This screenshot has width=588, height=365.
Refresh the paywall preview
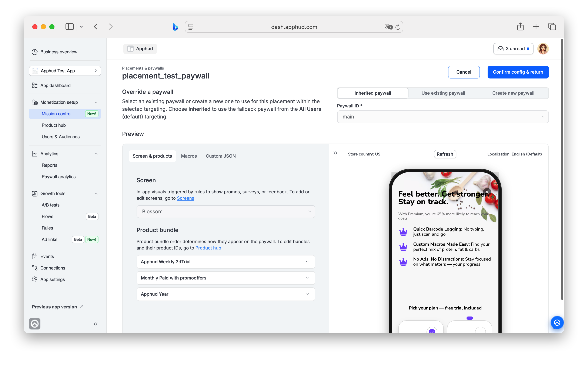(x=445, y=154)
